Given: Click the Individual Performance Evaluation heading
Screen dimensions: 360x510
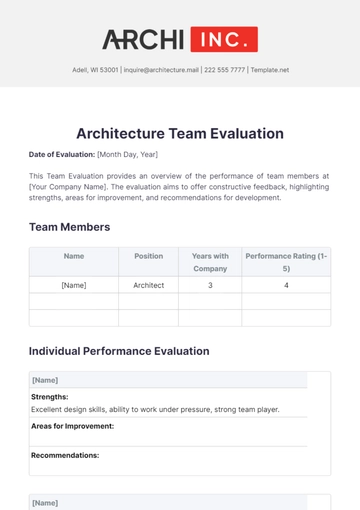Looking at the screenshot, I should [x=119, y=351].
